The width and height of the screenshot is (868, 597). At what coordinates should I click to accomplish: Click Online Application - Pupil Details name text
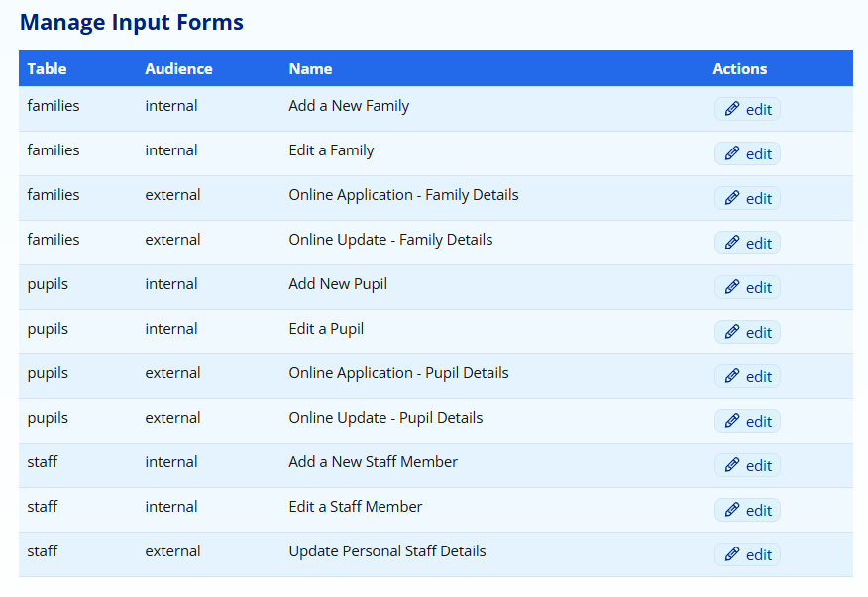click(398, 373)
